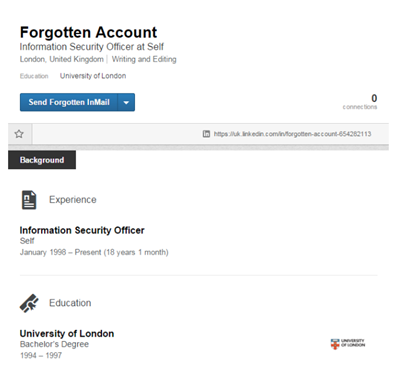The width and height of the screenshot is (400, 392).
Task: Expand the Send InMail dropdown arrow
Action: click(126, 102)
